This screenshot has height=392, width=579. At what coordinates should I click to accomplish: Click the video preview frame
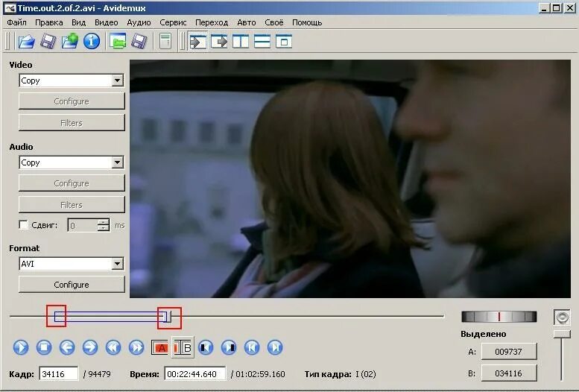tap(350, 179)
